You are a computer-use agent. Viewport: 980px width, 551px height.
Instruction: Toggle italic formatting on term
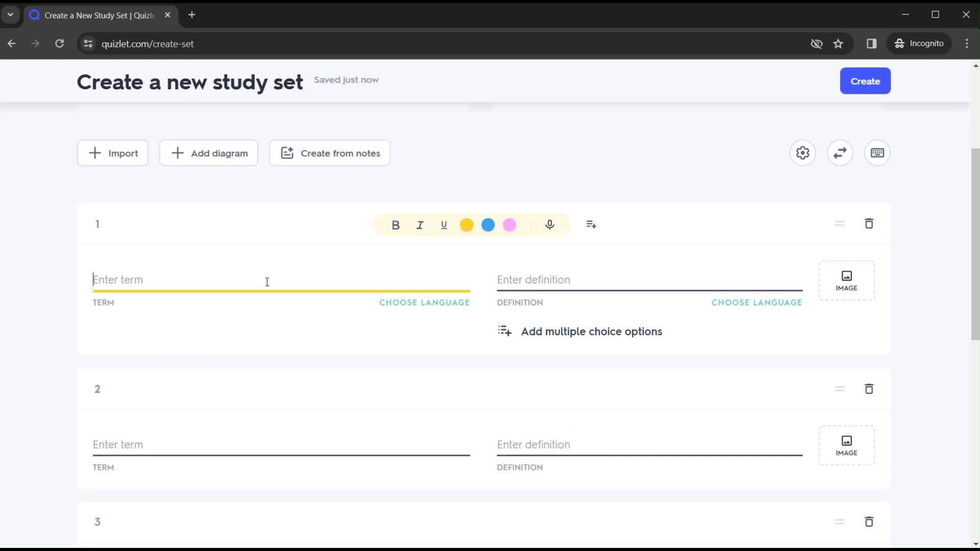[420, 224]
